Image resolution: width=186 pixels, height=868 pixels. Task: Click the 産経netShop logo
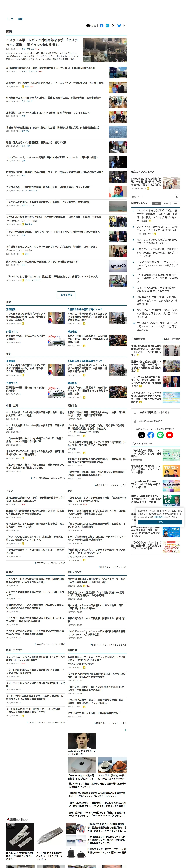pyautogui.click(x=17, y=820)
